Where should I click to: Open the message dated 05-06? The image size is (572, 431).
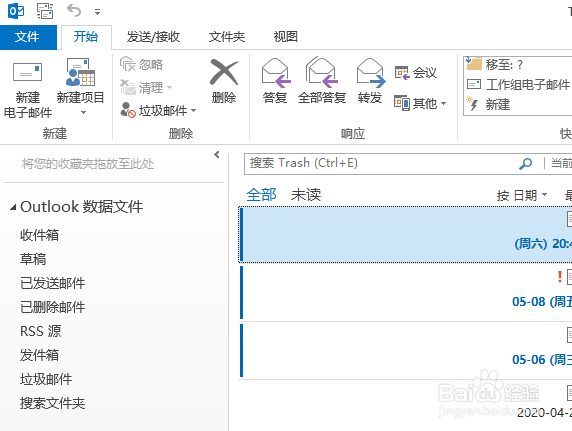(x=406, y=351)
